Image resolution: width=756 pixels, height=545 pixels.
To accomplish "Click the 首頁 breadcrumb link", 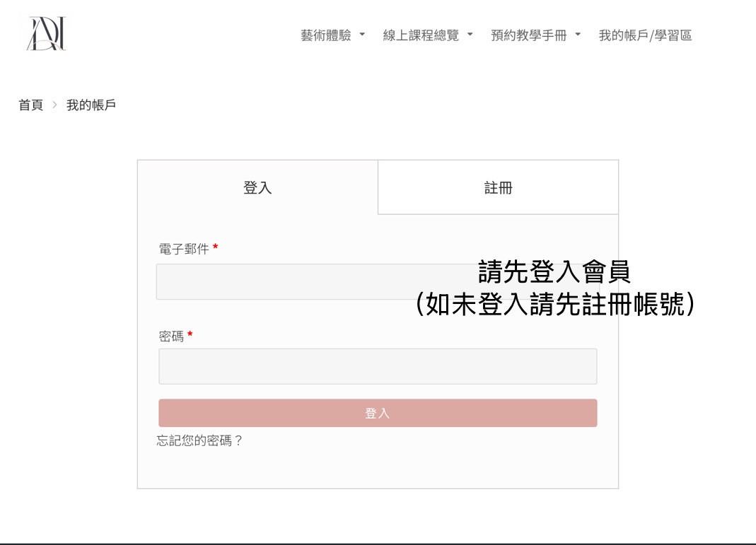I will click(x=30, y=105).
